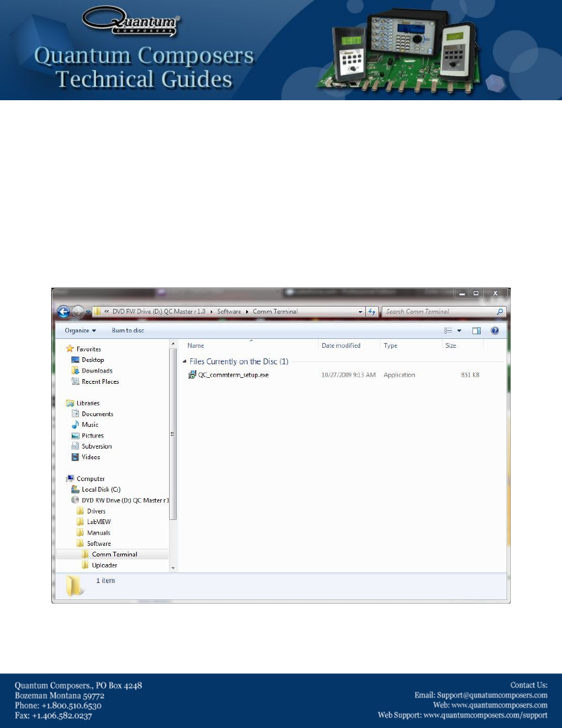The image size is (562, 728).
Task: Toggle the preview pane icon
Action: [477, 331]
